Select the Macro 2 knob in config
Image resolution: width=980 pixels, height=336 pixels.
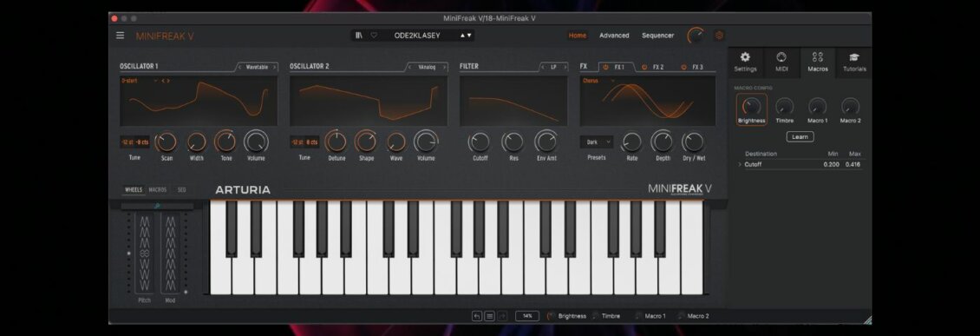click(850, 106)
